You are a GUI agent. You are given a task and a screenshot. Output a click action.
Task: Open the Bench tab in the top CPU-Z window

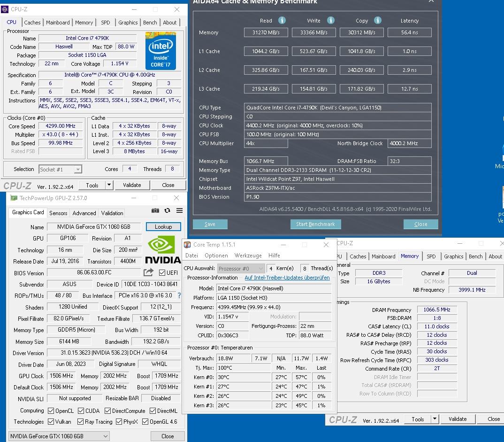pyautogui.click(x=150, y=23)
